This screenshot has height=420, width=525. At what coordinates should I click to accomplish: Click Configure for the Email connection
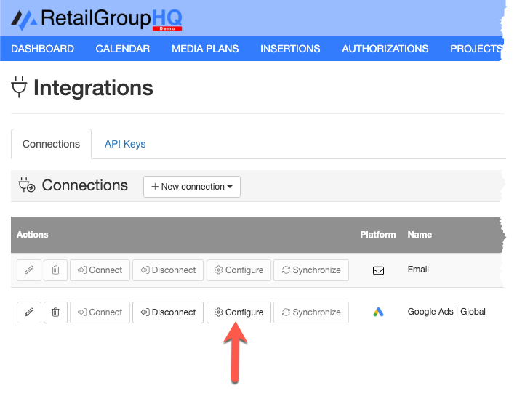coord(239,270)
